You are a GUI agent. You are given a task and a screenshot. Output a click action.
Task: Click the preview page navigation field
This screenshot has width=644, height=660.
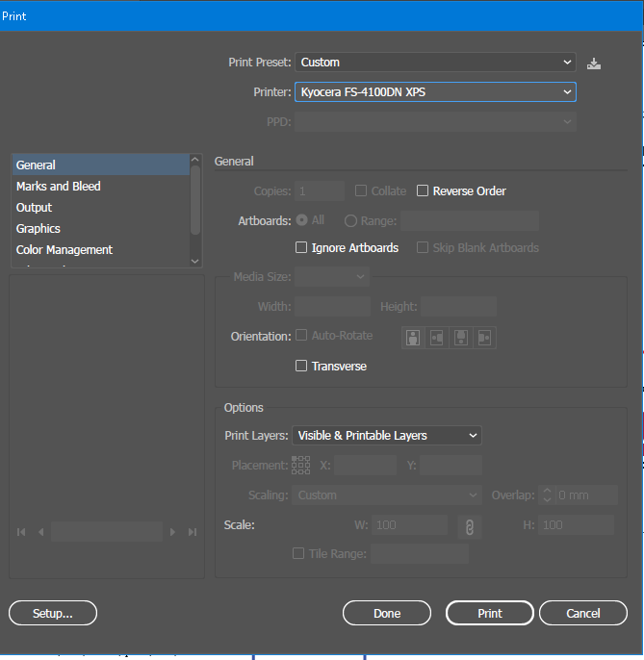[107, 532]
